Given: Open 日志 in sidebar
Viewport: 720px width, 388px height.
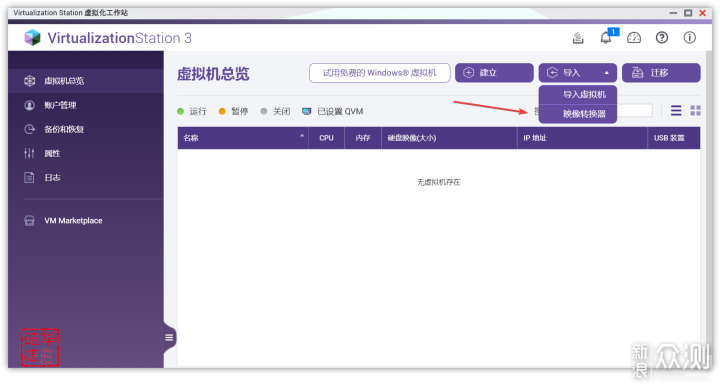Looking at the screenshot, I should tap(85, 177).
